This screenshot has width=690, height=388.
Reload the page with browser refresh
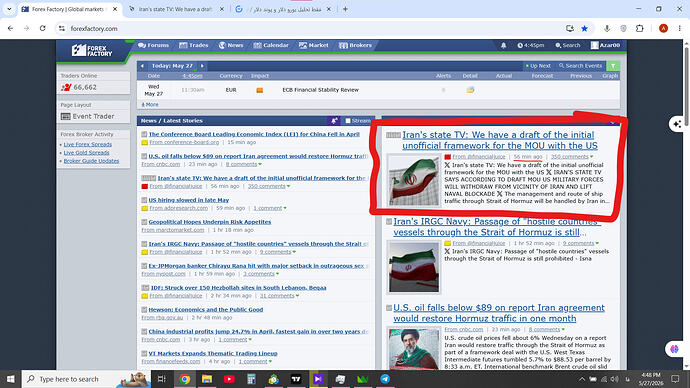(42, 28)
